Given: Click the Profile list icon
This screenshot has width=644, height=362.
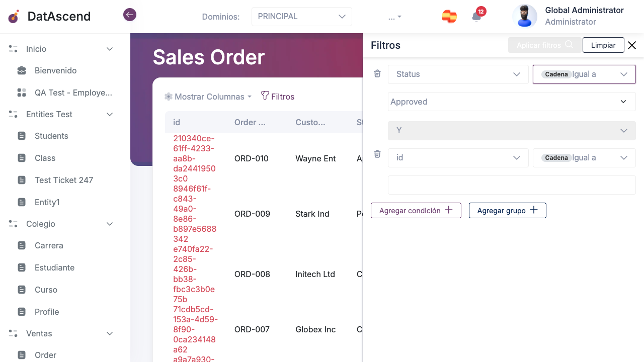Looking at the screenshot, I should click(22, 312).
